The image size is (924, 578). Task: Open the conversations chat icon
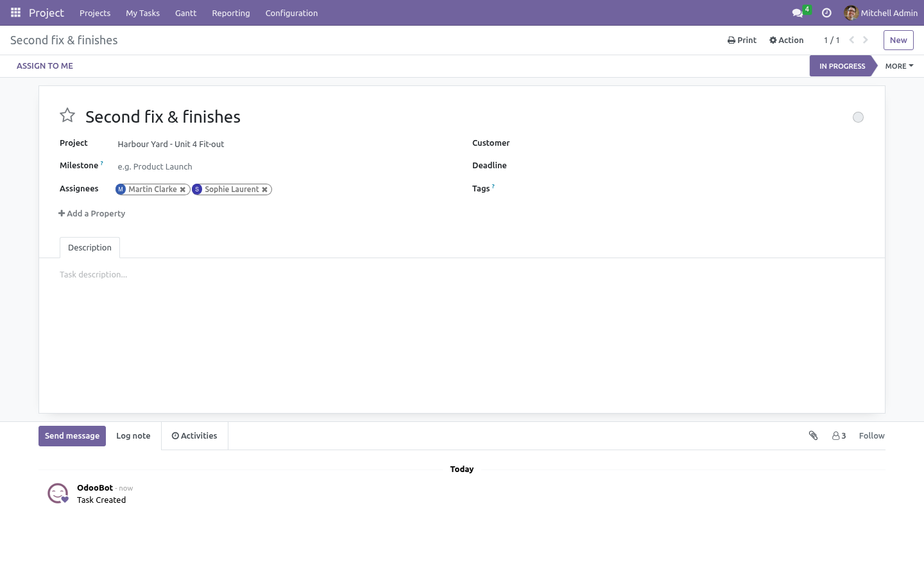click(x=798, y=13)
